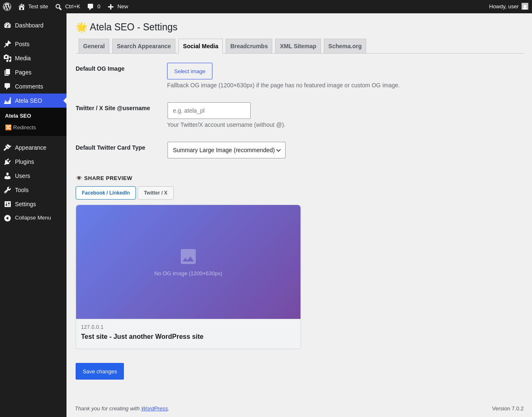Click the Atela SEO chart icon
The image size is (532, 417).
(x=7, y=101)
